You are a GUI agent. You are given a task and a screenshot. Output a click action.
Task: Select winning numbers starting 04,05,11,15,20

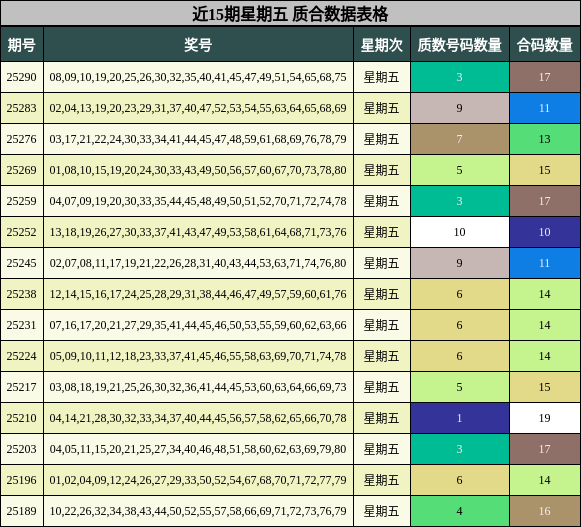click(198, 449)
